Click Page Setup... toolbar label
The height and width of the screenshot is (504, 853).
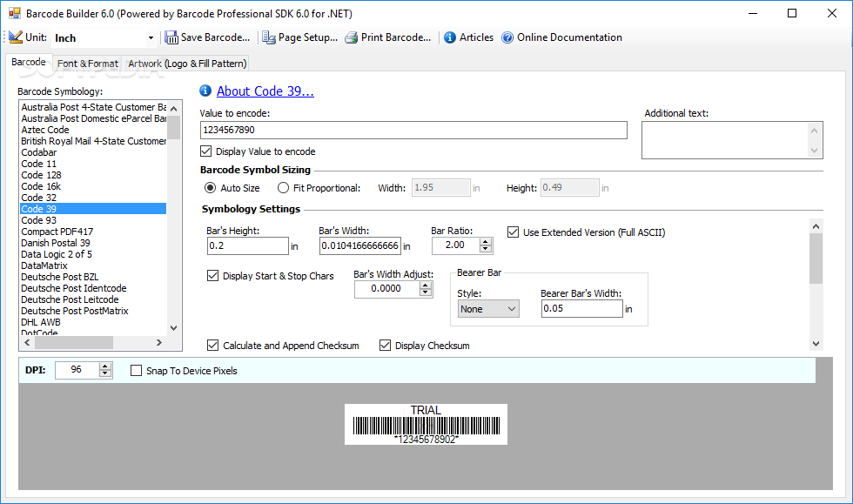308,37
